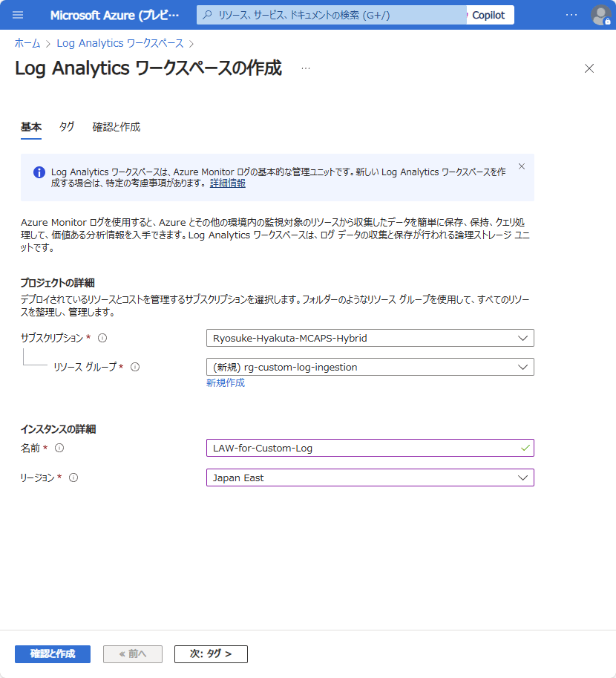Click the bottom 確認と作成 button
Image resolution: width=616 pixels, height=678 pixels.
coord(53,653)
